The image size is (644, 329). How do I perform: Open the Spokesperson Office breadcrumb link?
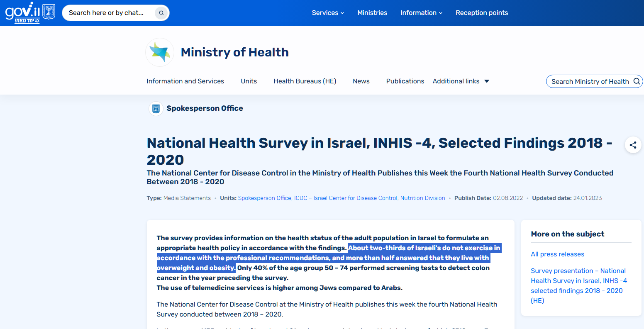(205, 109)
